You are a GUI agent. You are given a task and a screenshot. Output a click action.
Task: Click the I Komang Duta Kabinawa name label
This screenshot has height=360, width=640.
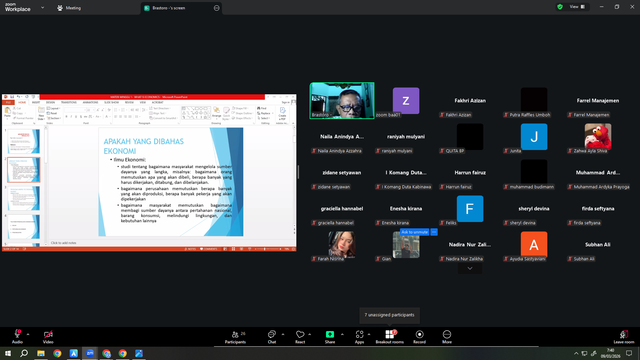(x=403, y=187)
